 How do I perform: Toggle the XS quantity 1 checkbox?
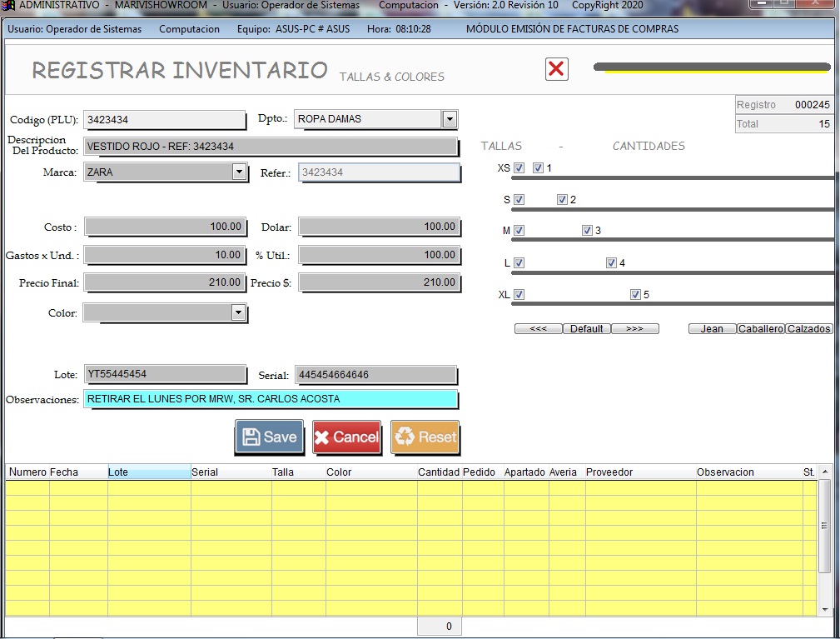pyautogui.click(x=539, y=167)
